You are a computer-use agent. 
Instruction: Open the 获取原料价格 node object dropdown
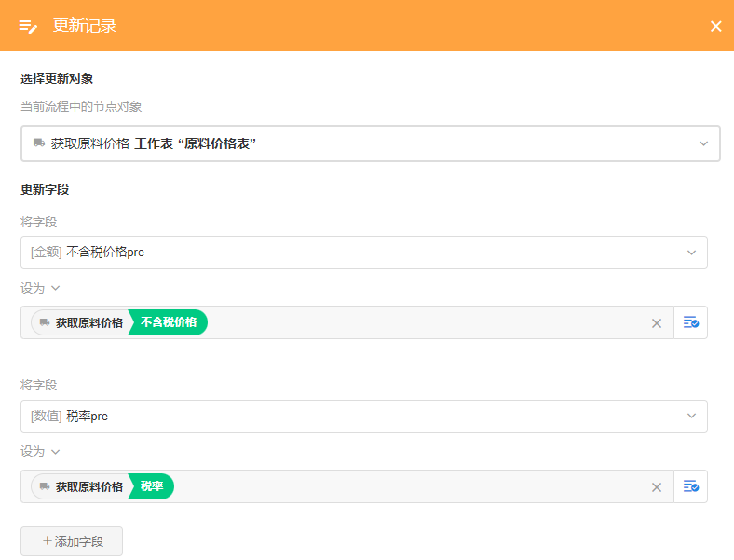(x=371, y=143)
